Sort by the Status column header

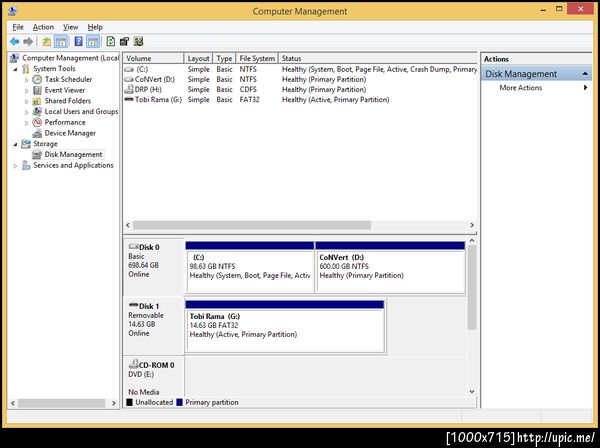(378, 59)
